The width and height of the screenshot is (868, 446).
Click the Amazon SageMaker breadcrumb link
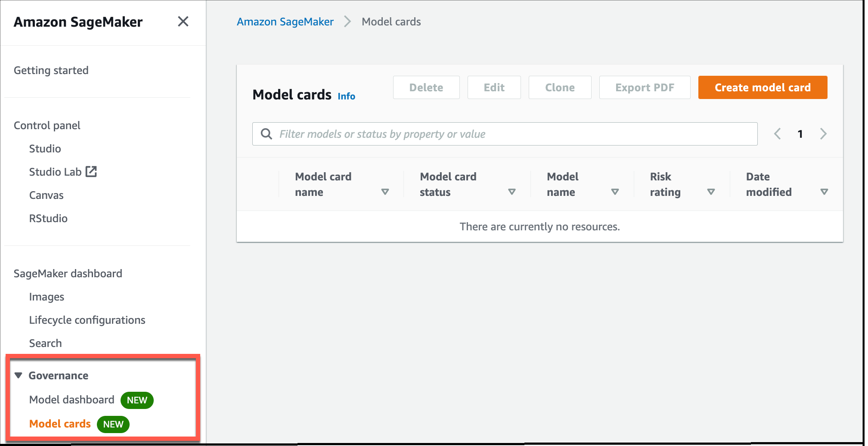point(285,22)
